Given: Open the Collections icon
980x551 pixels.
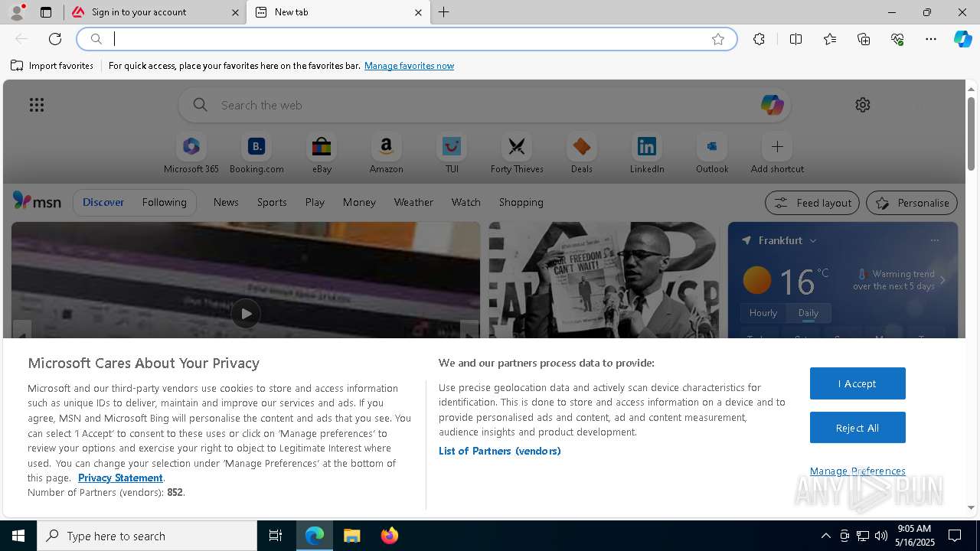Looking at the screenshot, I should point(864,39).
